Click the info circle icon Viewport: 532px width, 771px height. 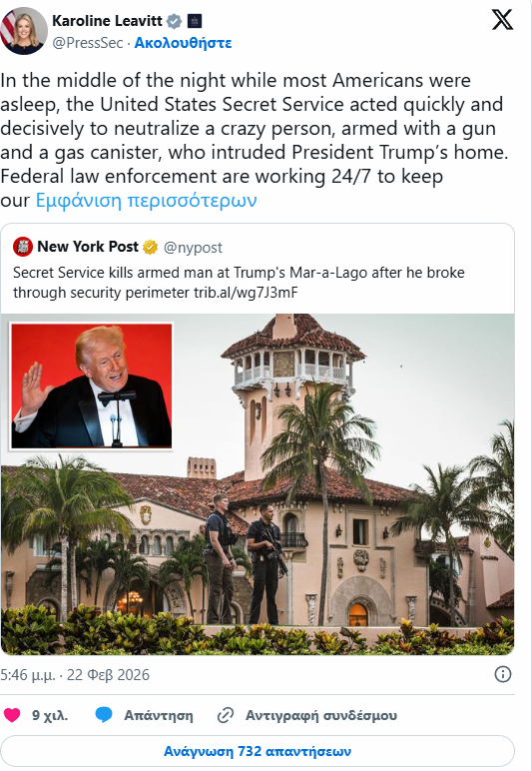[x=502, y=674]
